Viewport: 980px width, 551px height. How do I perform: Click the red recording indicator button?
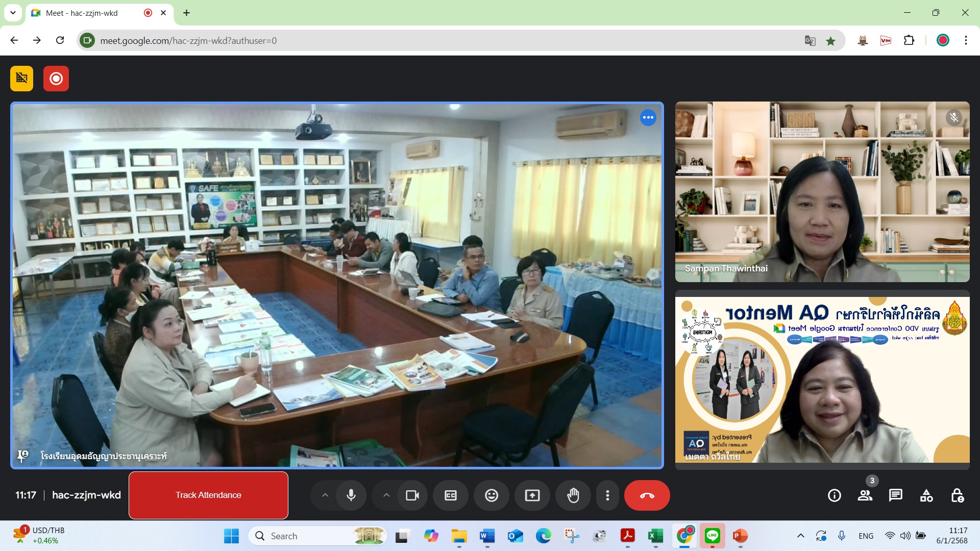tap(56, 79)
